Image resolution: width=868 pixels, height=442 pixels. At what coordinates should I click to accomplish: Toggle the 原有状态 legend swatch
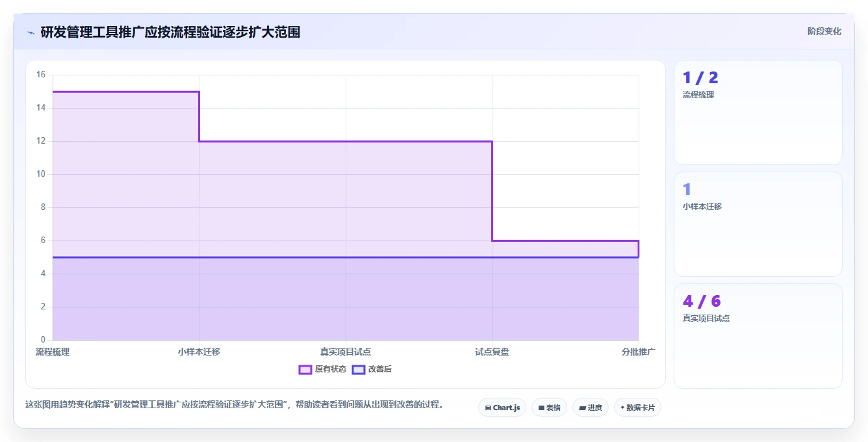click(305, 369)
